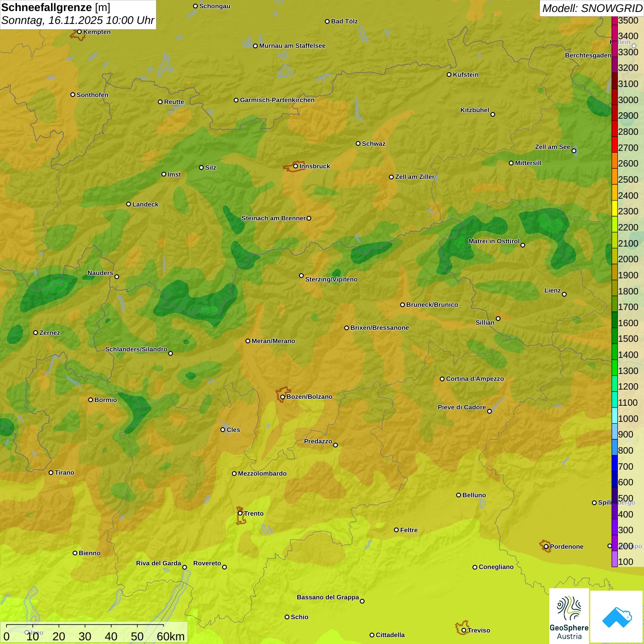This screenshot has width=644, height=644.
Task: Select the Kempten city marker dot
Action: point(79,32)
